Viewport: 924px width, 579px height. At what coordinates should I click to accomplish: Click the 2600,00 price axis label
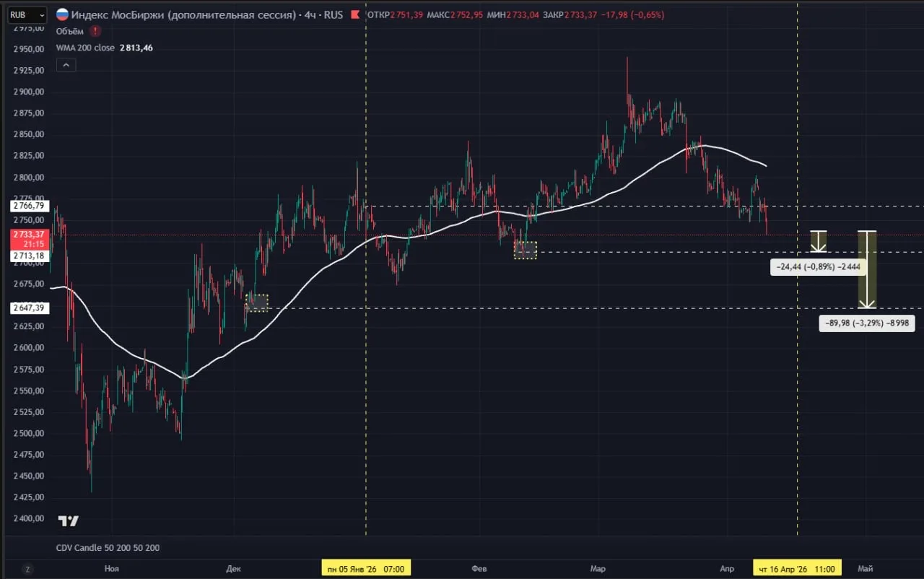click(29, 348)
